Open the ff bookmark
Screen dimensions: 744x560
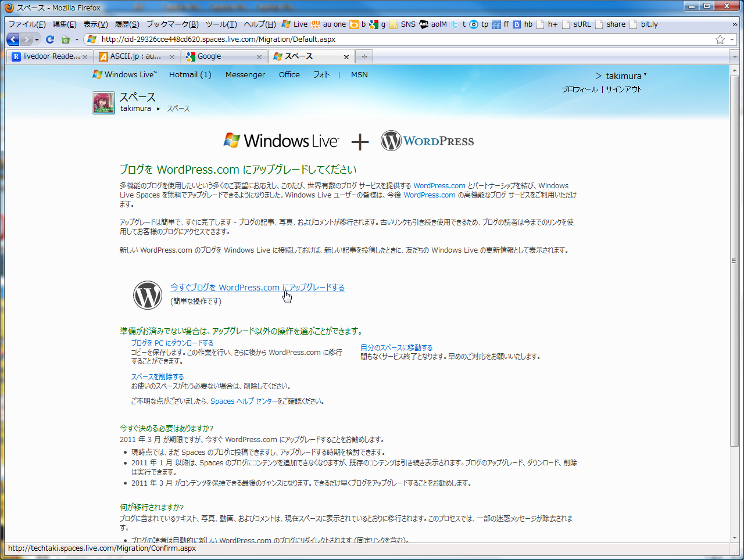coord(500,24)
